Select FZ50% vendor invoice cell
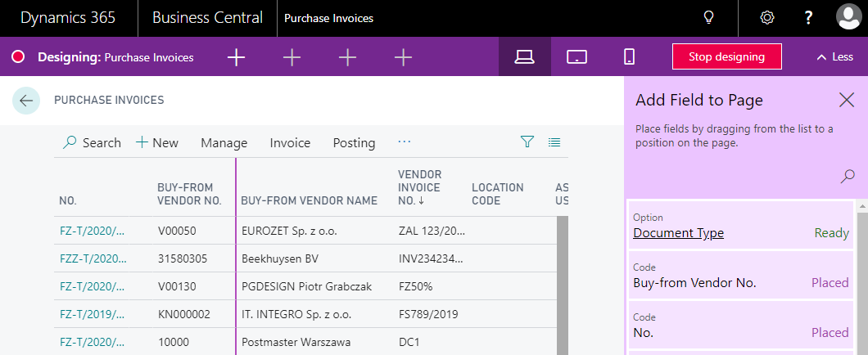 tap(415, 285)
